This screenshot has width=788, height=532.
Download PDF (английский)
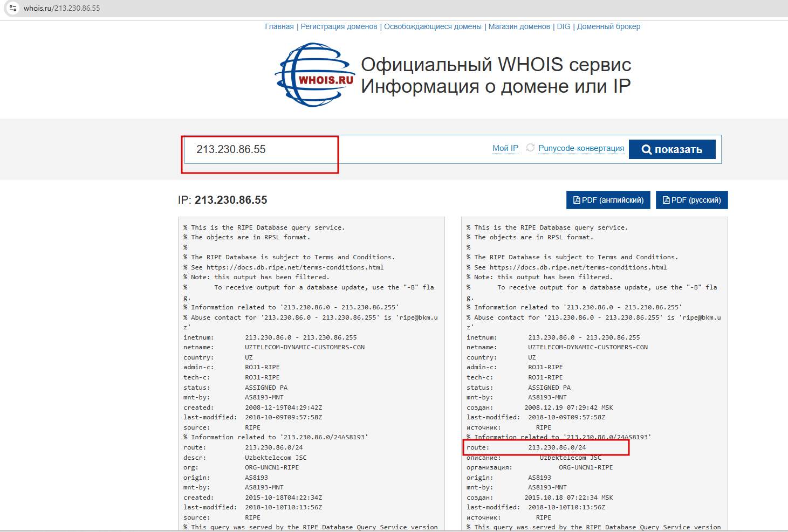click(x=608, y=200)
